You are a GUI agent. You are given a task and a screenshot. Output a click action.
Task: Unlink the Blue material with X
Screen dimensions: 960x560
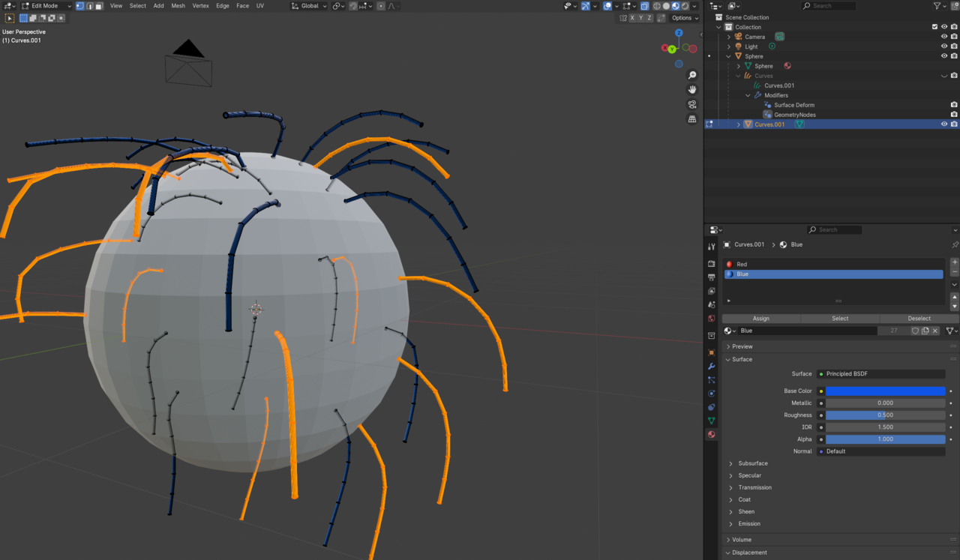(935, 331)
